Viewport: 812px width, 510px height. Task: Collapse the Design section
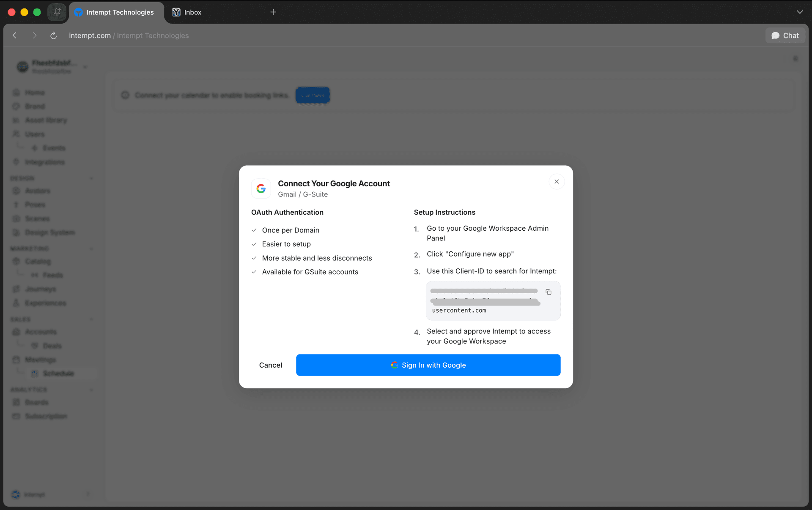click(91, 178)
